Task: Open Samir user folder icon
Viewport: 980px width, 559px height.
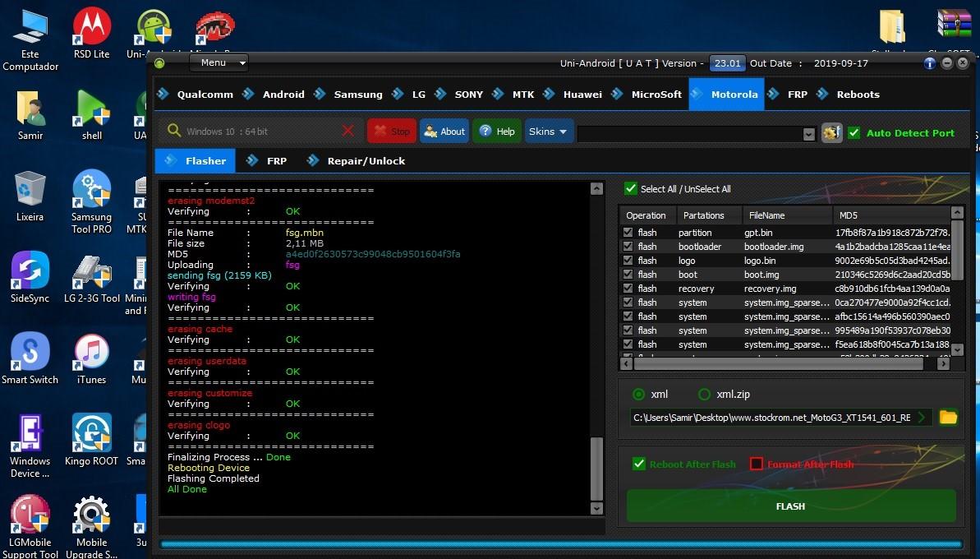Action: (x=30, y=115)
